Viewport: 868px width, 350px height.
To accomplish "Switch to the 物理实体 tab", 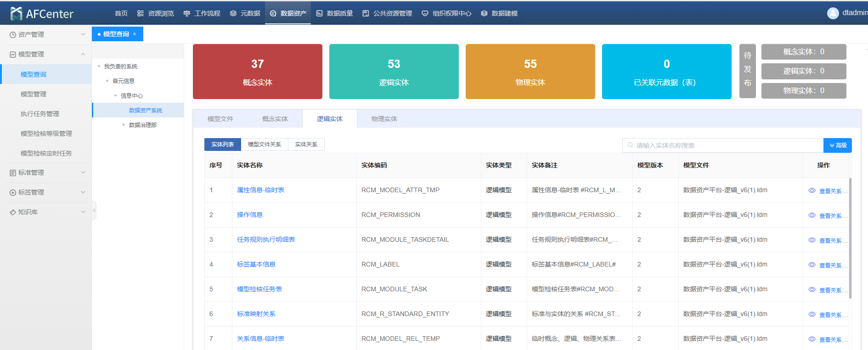I will (384, 119).
